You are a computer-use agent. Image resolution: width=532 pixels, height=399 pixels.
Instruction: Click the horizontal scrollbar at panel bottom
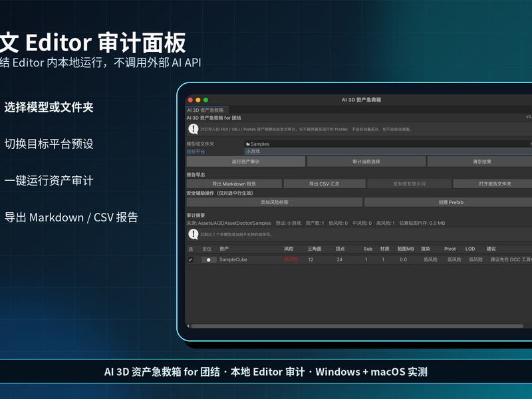click(x=357, y=326)
